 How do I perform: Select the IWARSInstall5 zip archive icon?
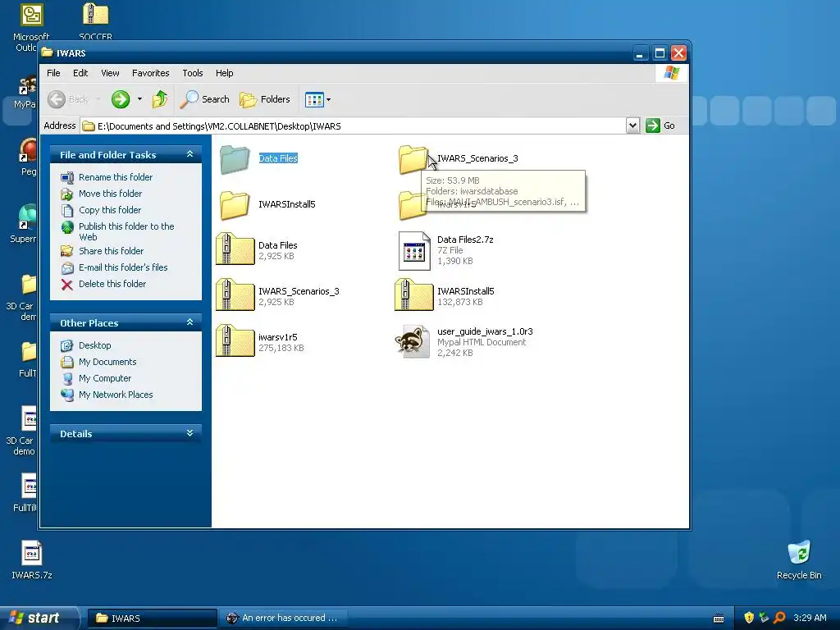tap(413, 294)
